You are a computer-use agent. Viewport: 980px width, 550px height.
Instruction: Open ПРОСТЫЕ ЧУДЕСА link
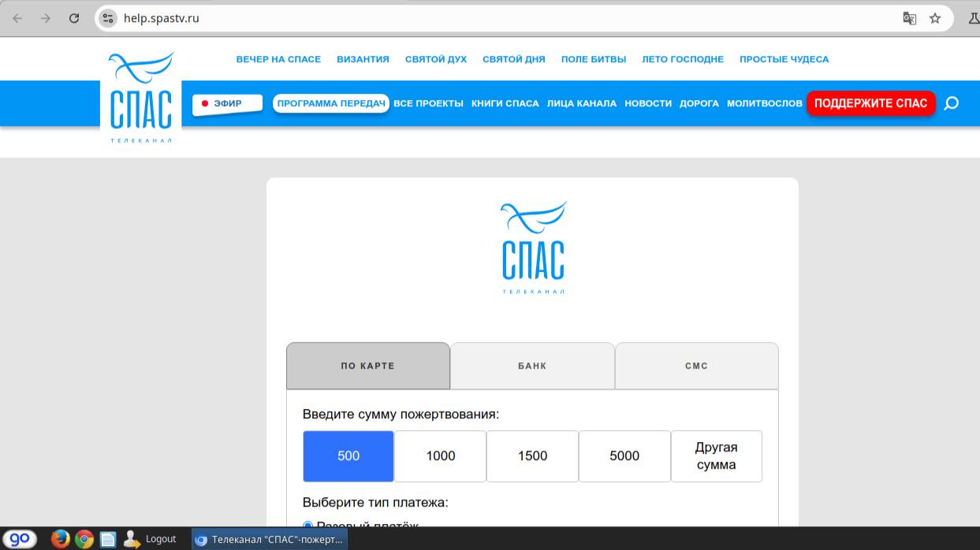pyautogui.click(x=784, y=59)
